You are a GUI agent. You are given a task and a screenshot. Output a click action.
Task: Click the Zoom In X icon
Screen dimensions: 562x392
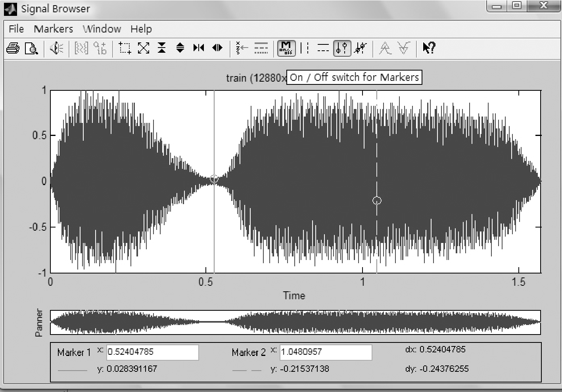point(199,48)
